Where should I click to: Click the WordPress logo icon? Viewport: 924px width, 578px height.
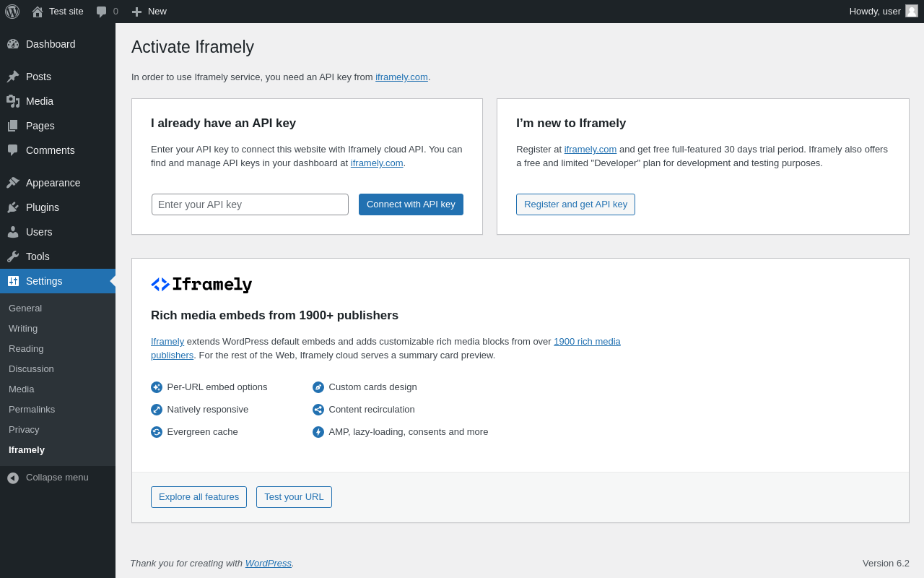12,12
